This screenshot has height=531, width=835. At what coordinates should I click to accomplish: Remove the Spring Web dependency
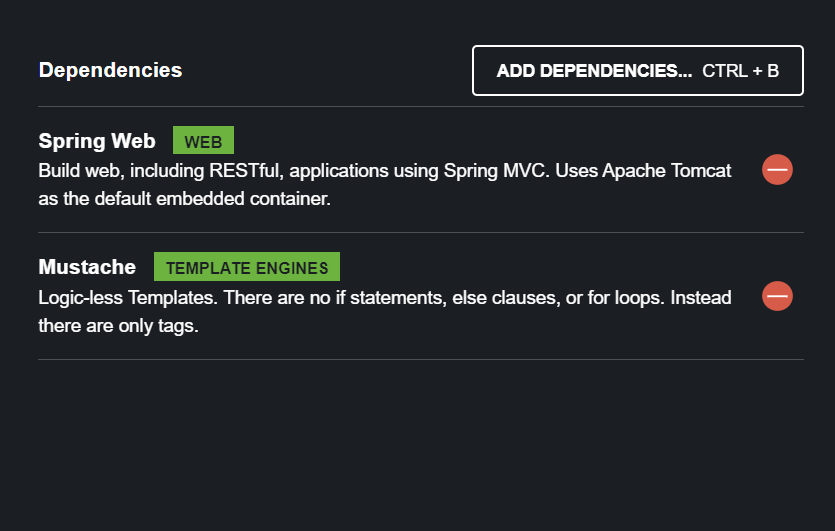pos(777,170)
